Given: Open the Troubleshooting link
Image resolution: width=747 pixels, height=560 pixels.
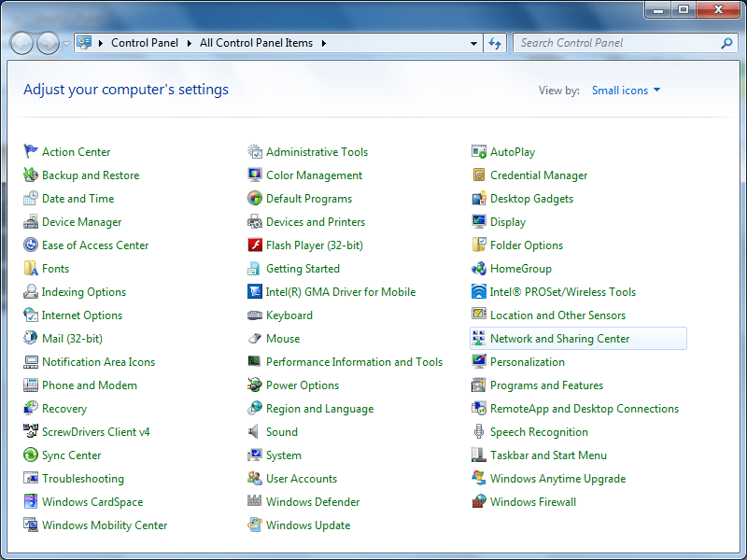Looking at the screenshot, I should [x=83, y=478].
